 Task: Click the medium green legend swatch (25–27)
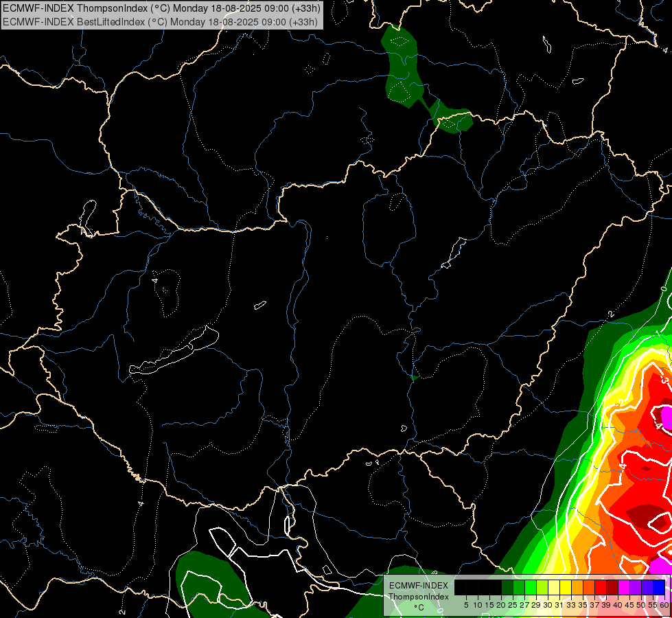pyautogui.click(x=519, y=587)
